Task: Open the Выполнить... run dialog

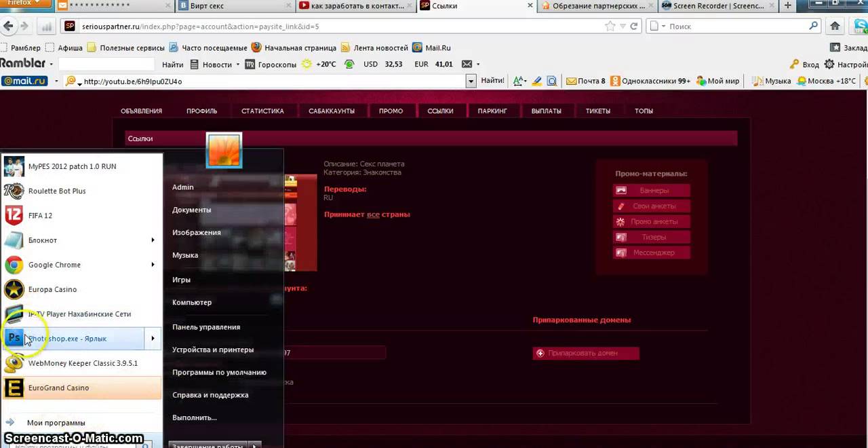Action: pyautogui.click(x=195, y=417)
